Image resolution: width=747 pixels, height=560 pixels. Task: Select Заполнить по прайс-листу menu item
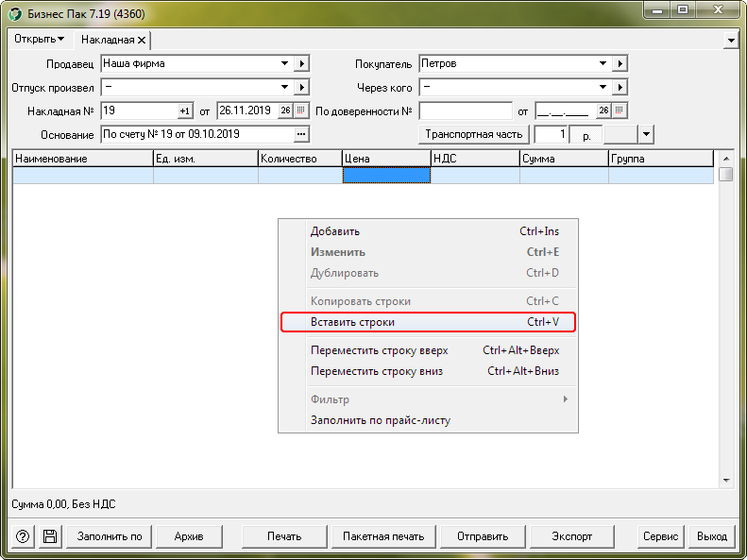381,420
